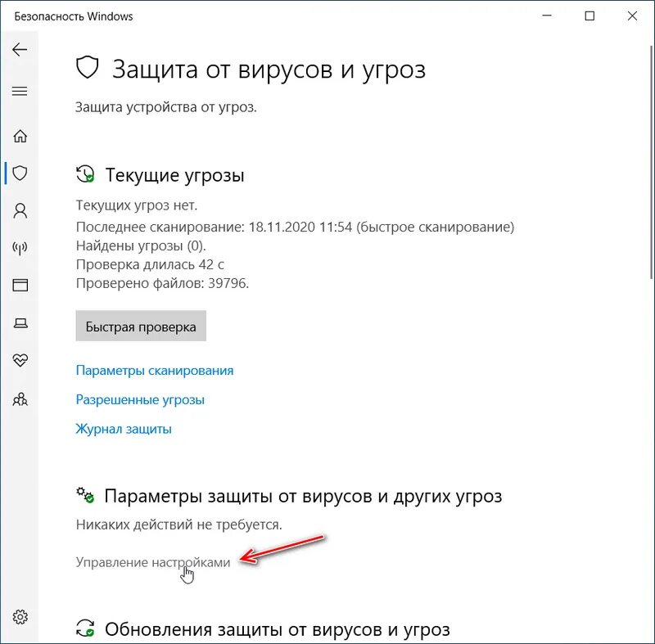Open the hamburger navigation menu

click(x=20, y=91)
